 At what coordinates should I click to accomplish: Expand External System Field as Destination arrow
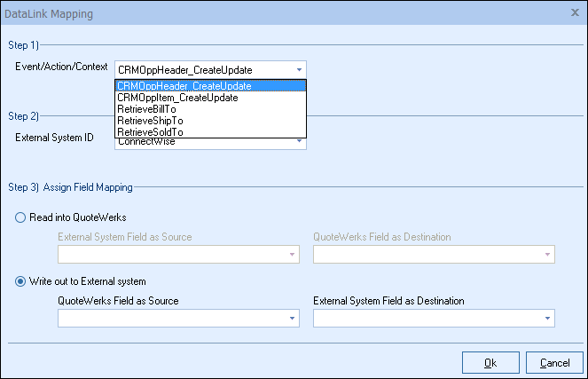pyautogui.click(x=547, y=319)
